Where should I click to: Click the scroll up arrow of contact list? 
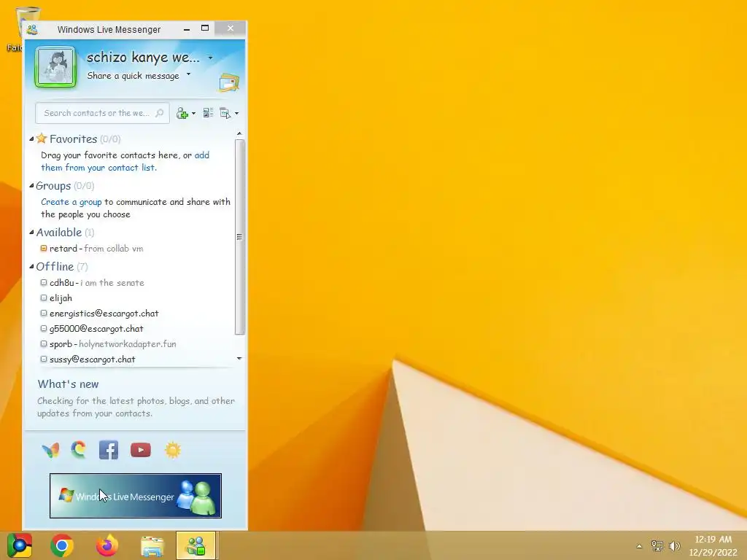[x=239, y=133]
